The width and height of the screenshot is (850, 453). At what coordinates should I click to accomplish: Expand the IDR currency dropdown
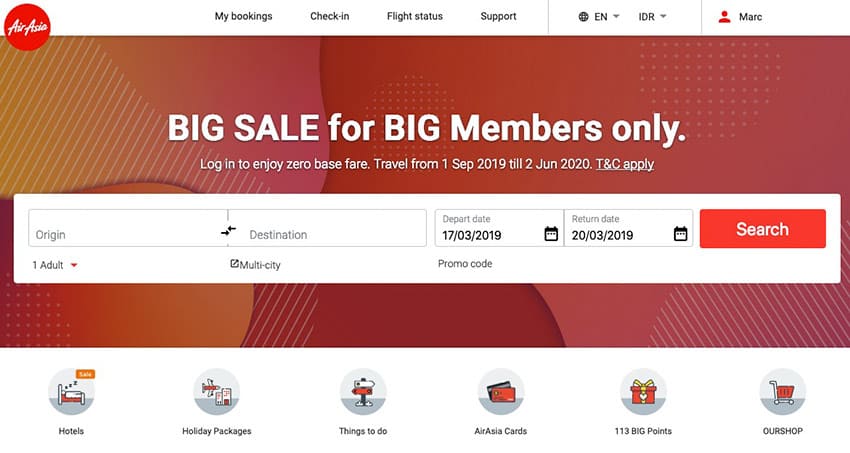click(652, 17)
